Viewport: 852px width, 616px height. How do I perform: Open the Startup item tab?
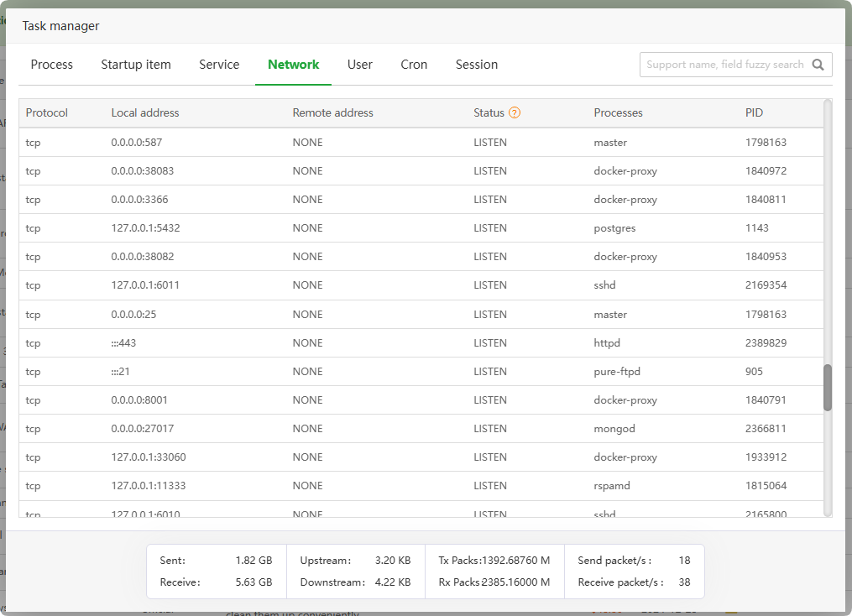(136, 65)
